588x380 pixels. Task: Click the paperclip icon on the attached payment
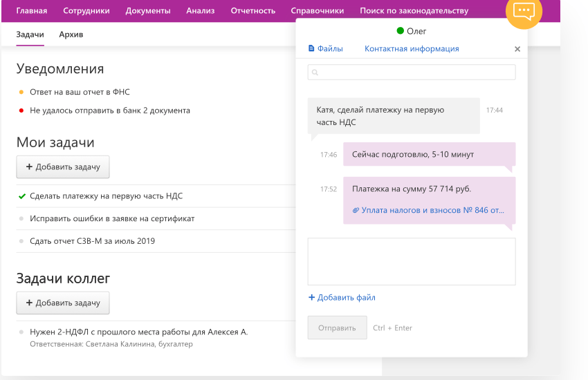click(356, 210)
